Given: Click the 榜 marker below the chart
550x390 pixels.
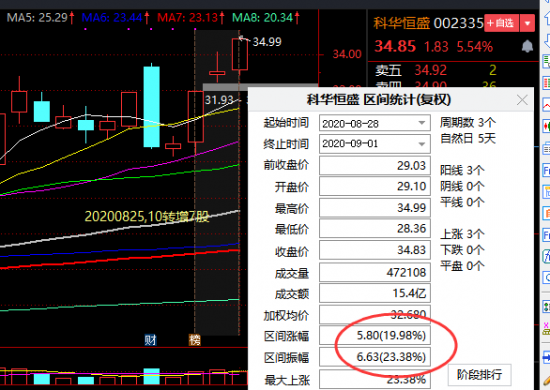Looking at the screenshot, I should (x=195, y=339).
